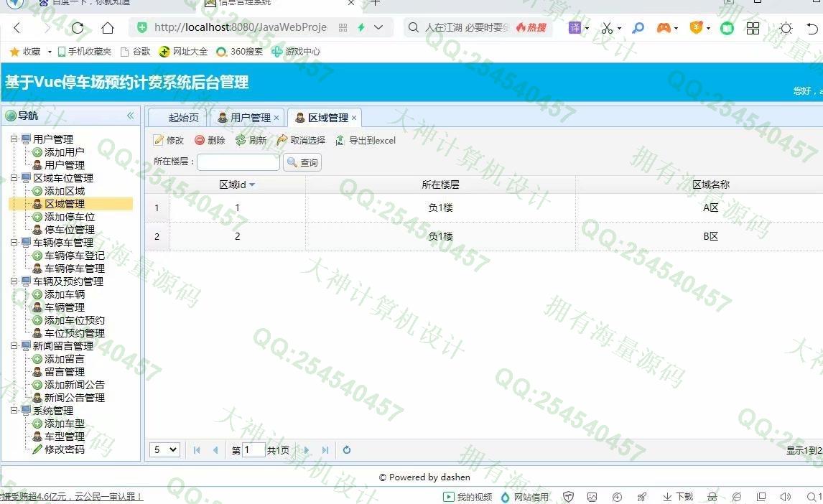This screenshot has height=504, width=823.
Task: Click the 取消选择 deselect toolbar button
Action: click(301, 141)
